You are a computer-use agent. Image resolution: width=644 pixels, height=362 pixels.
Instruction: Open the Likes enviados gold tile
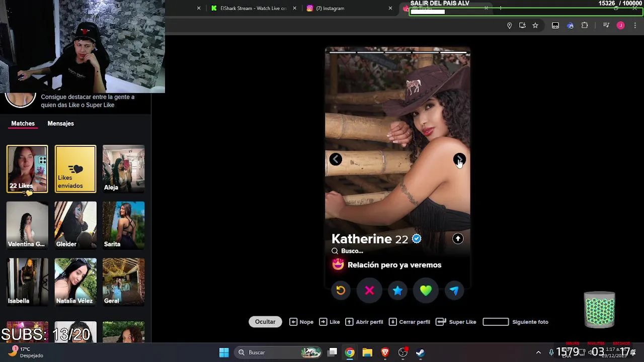pos(75,169)
